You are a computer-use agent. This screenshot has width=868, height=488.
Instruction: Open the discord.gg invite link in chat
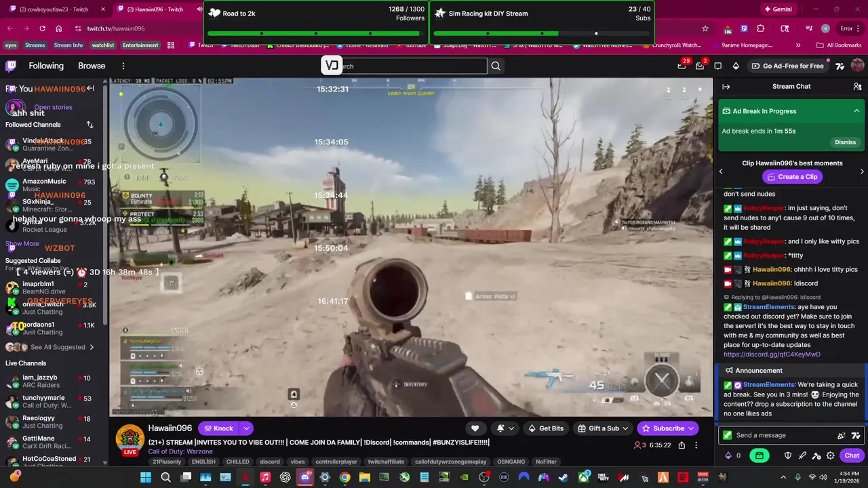[x=772, y=354]
